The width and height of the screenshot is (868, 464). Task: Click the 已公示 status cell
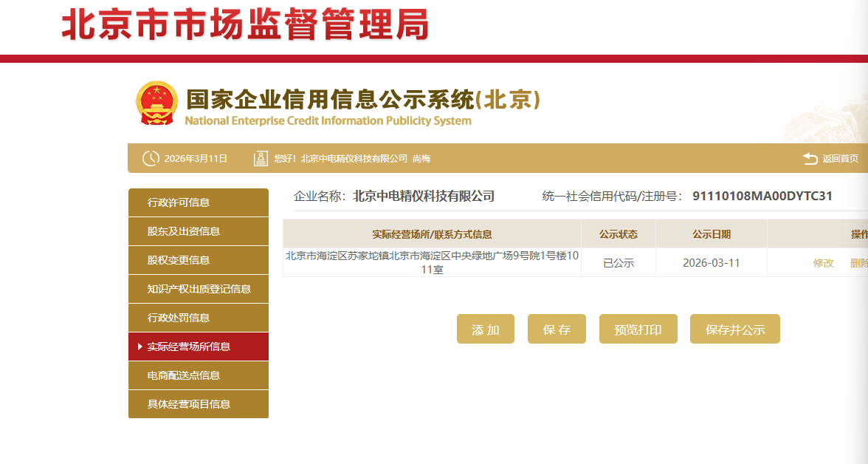click(619, 263)
